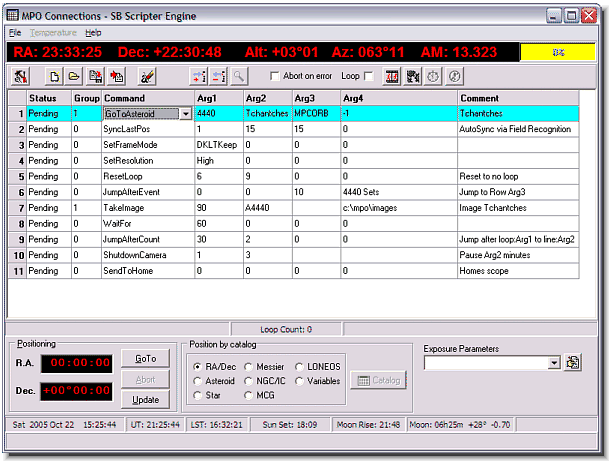Click the GoTo button
This screenshot has width=611, height=462.
coord(146,358)
